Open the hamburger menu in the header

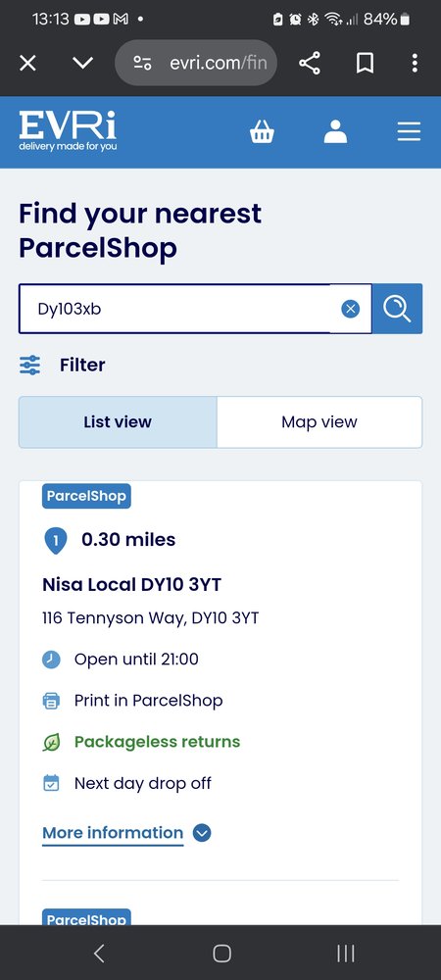[409, 132]
